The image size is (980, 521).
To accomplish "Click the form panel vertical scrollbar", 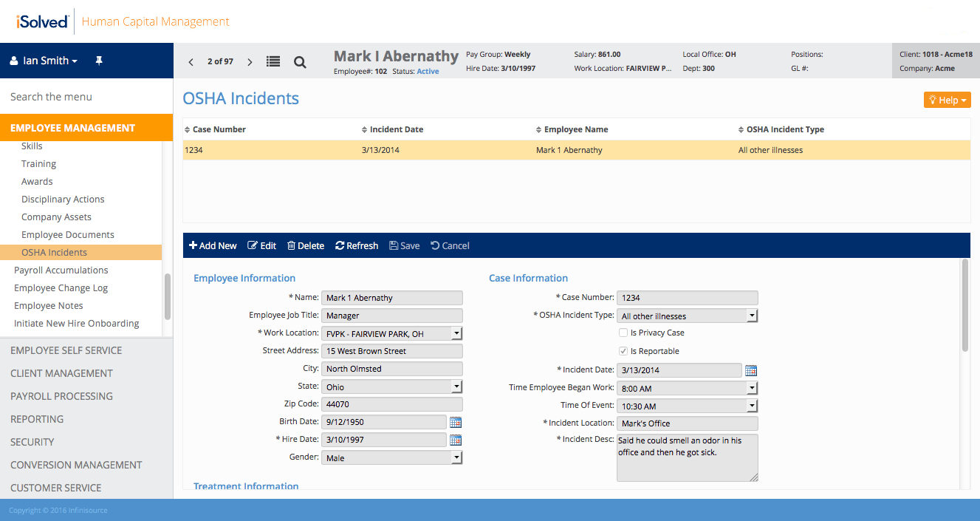I will click(964, 307).
